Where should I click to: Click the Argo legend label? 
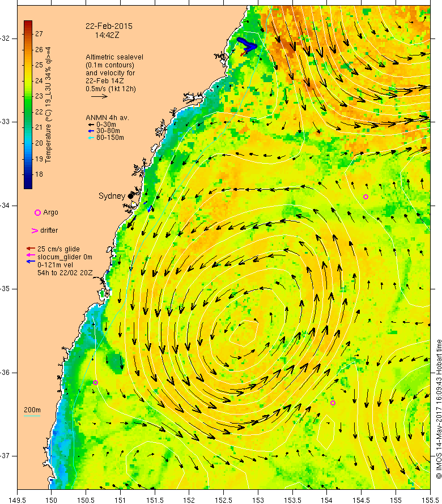click(x=50, y=212)
